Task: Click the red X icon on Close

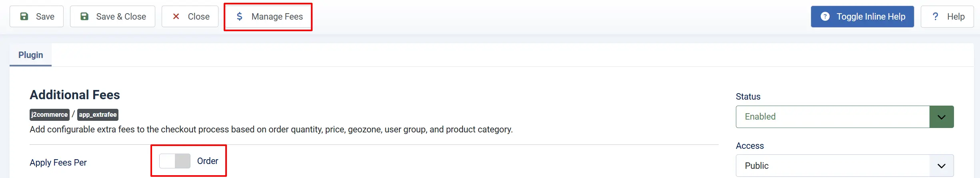Action: tap(176, 16)
